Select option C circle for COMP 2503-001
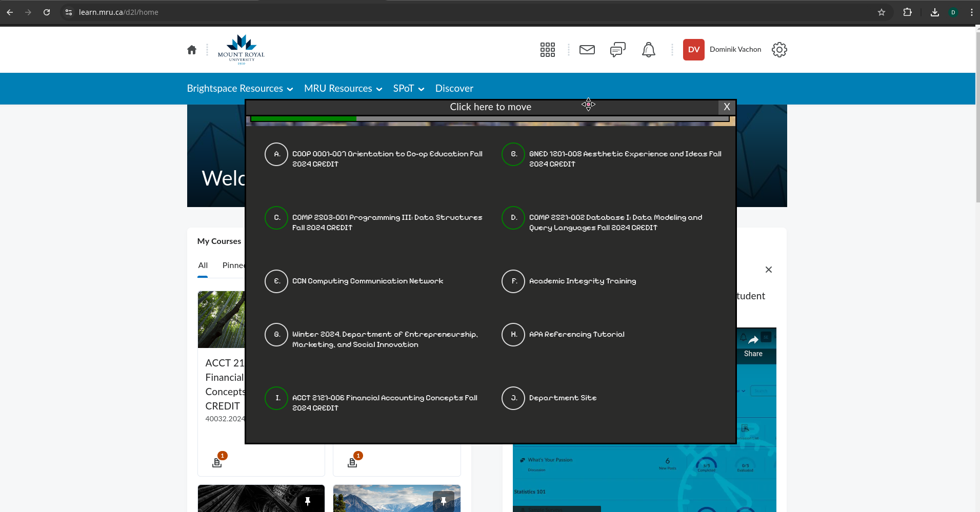 [x=276, y=218]
